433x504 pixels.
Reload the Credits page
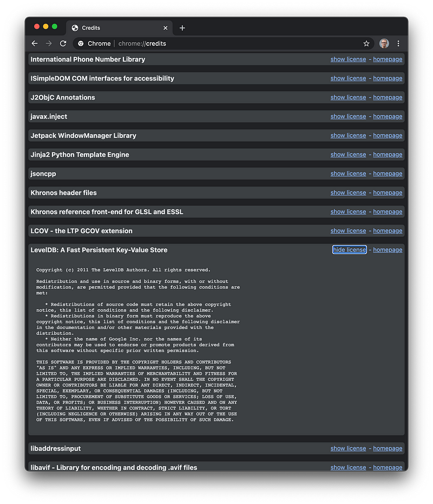click(x=63, y=43)
